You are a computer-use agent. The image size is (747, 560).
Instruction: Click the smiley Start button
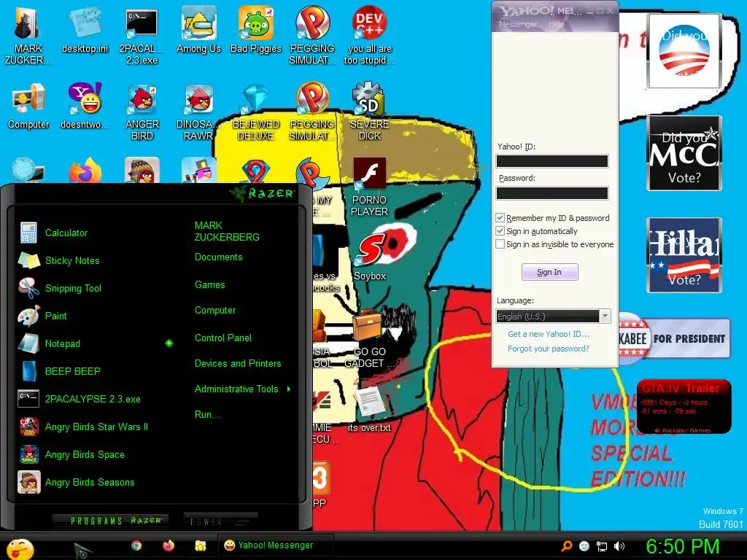20,548
